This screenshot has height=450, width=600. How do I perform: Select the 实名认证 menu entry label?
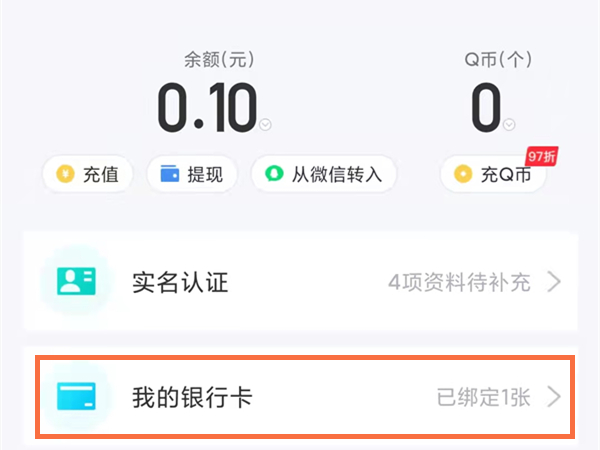point(180,283)
